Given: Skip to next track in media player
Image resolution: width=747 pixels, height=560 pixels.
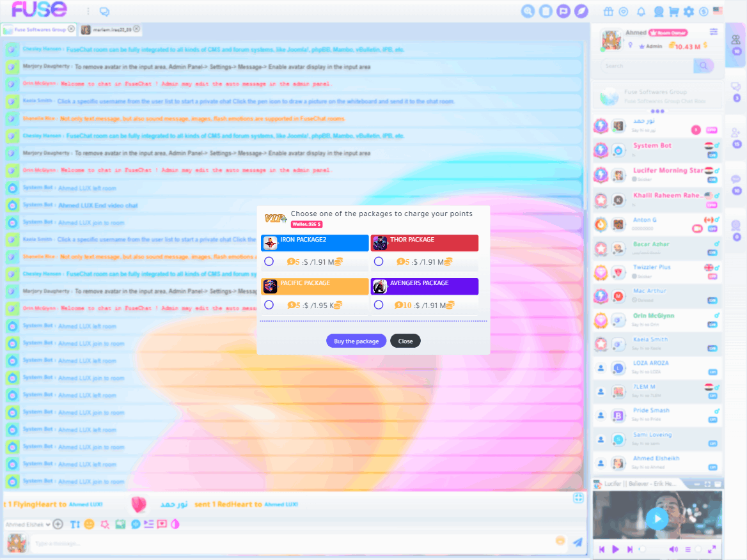Looking at the screenshot, I should pyautogui.click(x=630, y=549).
